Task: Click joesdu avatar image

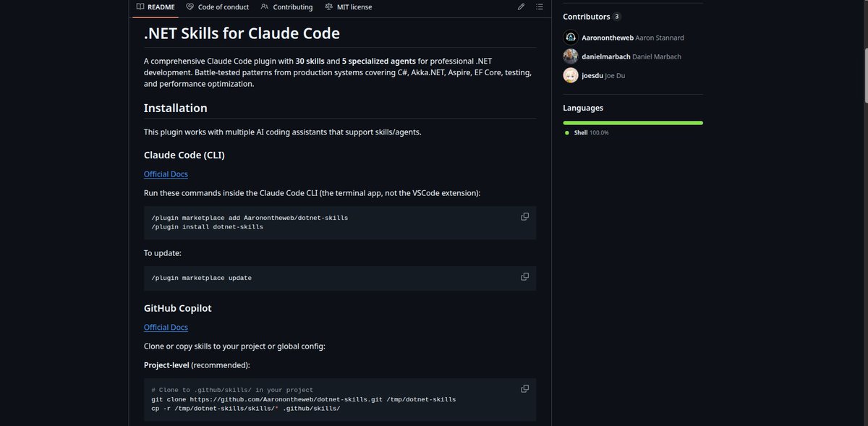Action: pyautogui.click(x=570, y=75)
